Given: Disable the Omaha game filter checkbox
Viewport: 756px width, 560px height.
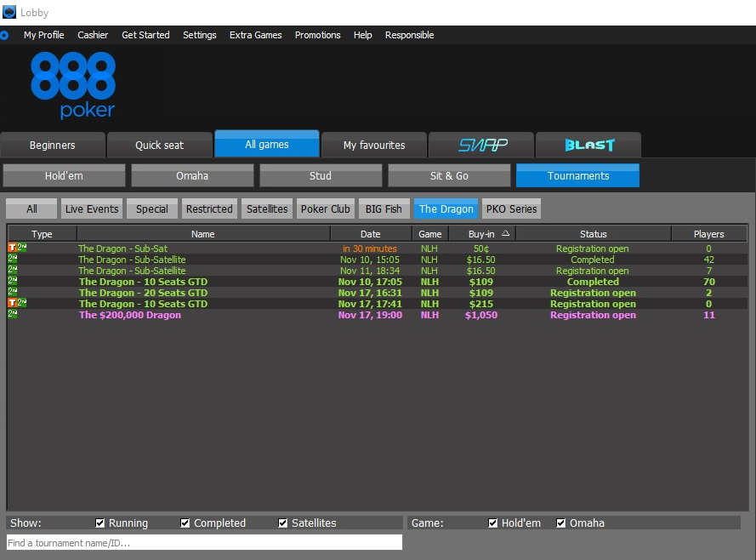Looking at the screenshot, I should click(x=560, y=523).
